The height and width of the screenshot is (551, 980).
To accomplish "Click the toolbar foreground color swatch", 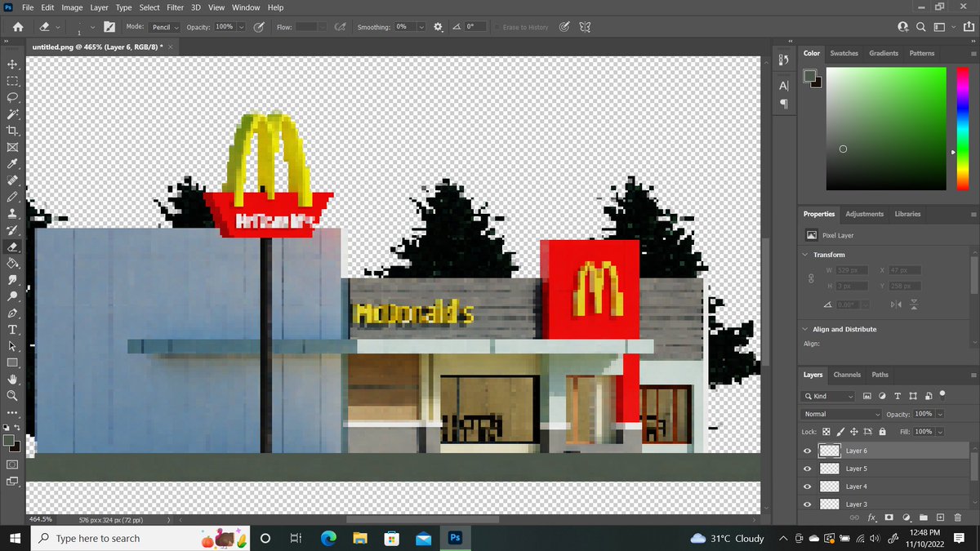I will pos(9,441).
